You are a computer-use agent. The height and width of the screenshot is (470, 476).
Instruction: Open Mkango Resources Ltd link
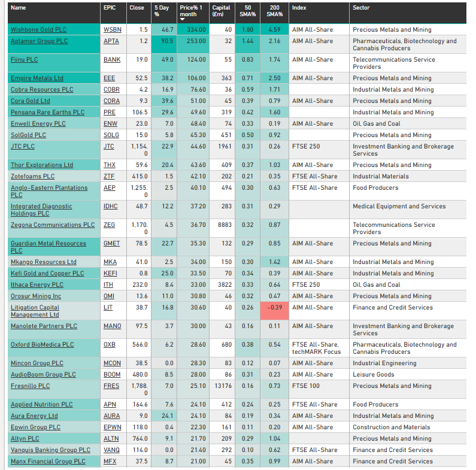(44, 262)
